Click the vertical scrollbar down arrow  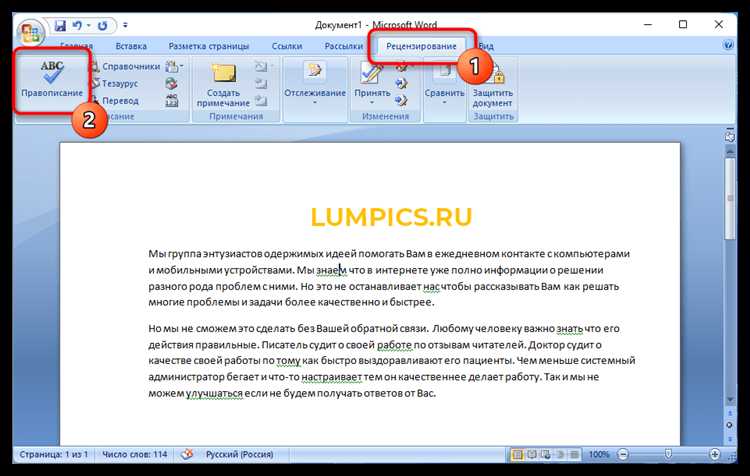point(729,400)
